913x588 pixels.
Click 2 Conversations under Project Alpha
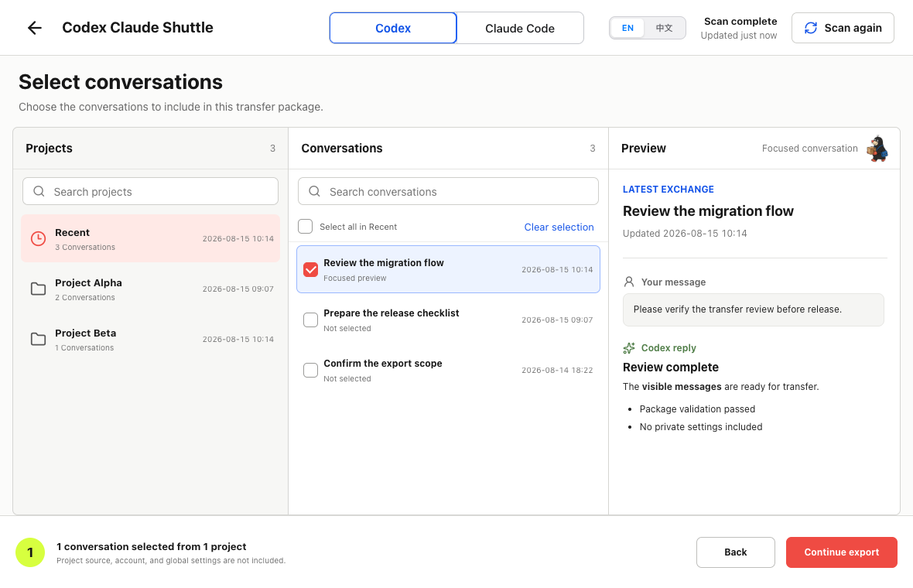[85, 298]
